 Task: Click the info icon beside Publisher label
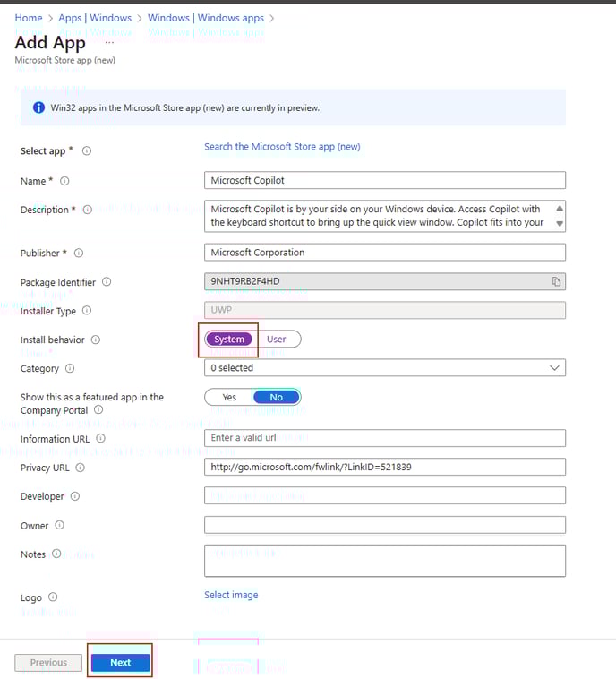point(79,253)
